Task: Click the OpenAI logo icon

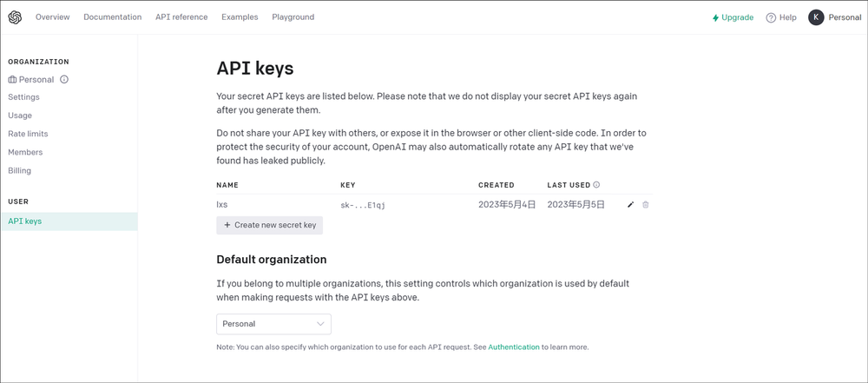Action: pos(15,17)
